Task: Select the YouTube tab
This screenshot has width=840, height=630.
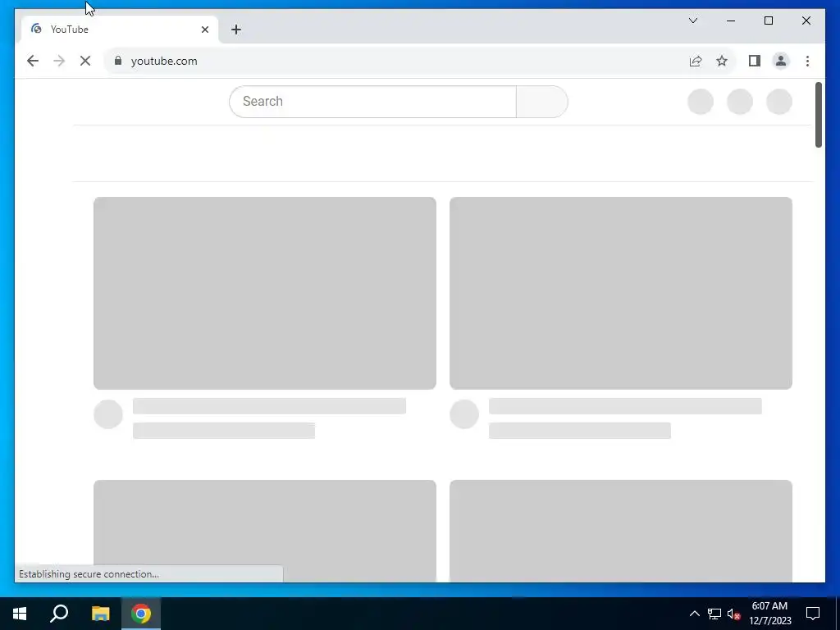Action: [x=120, y=30]
